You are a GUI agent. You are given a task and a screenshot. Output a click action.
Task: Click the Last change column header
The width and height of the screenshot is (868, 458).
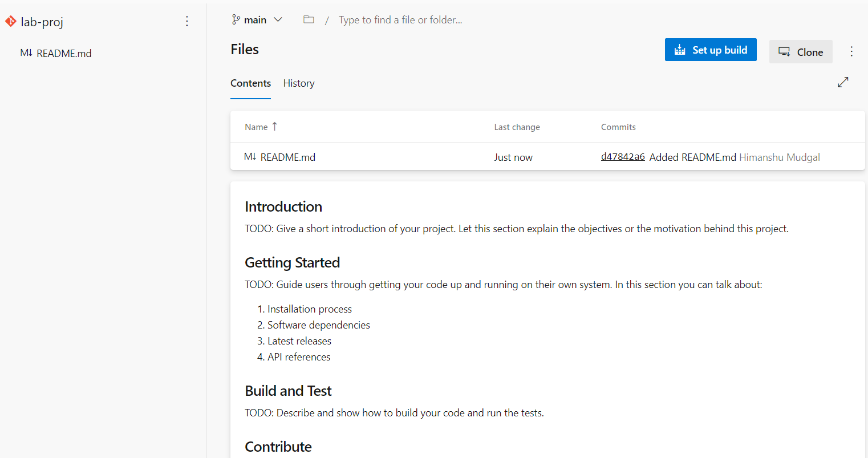pyautogui.click(x=517, y=127)
